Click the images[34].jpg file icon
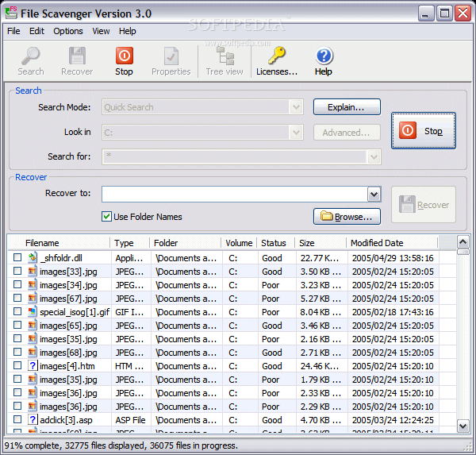The height and width of the screenshot is (455, 476). tap(33, 285)
